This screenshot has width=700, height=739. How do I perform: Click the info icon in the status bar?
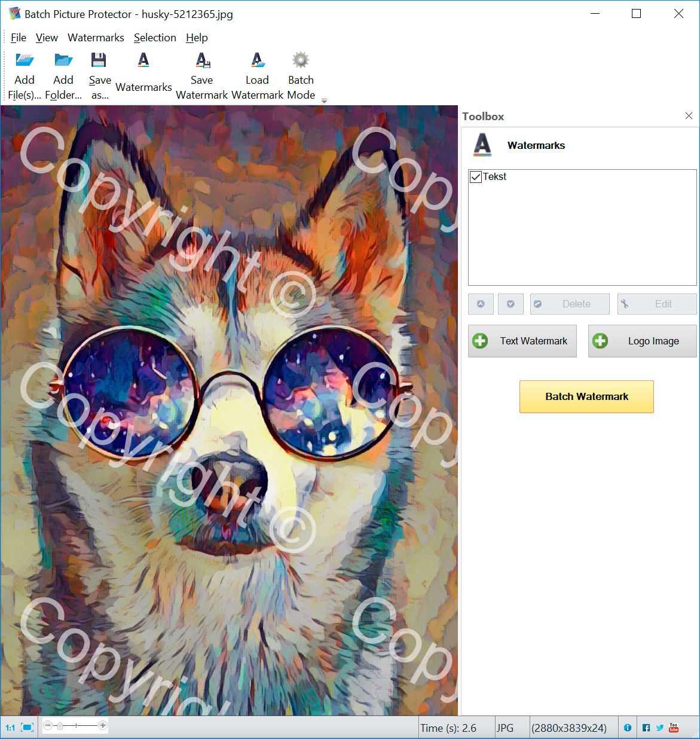627,728
